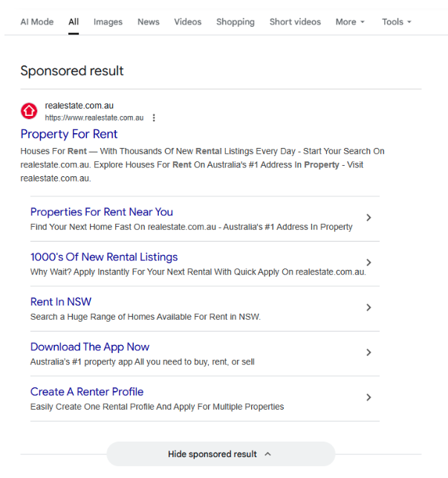Click the realestate.com.au site name
The height and width of the screenshot is (478, 448).
79,106
